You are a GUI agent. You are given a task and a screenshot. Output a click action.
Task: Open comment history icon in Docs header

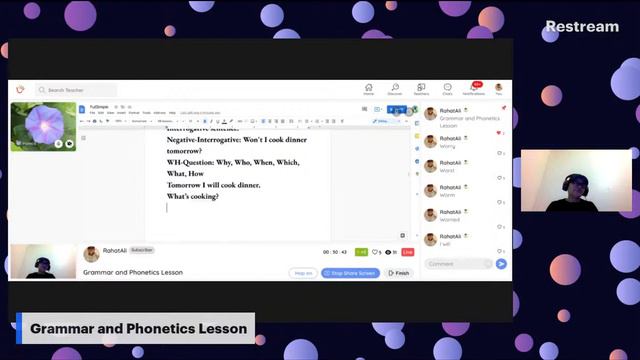click(364, 109)
